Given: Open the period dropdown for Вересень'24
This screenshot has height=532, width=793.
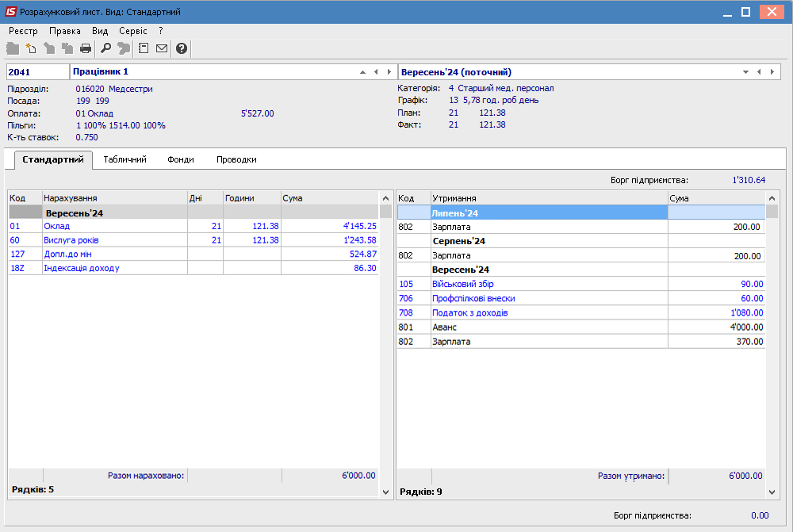Looking at the screenshot, I should coord(745,72).
